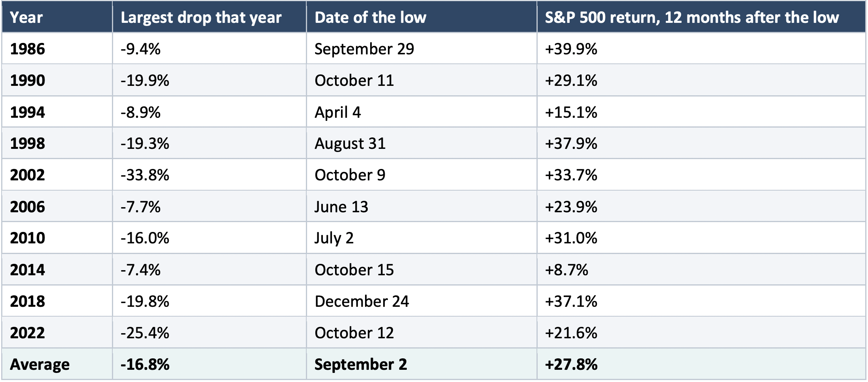Viewport: 868px width, 382px height.
Task: Select the 'Largest drop that year' header
Action: [x=209, y=17]
